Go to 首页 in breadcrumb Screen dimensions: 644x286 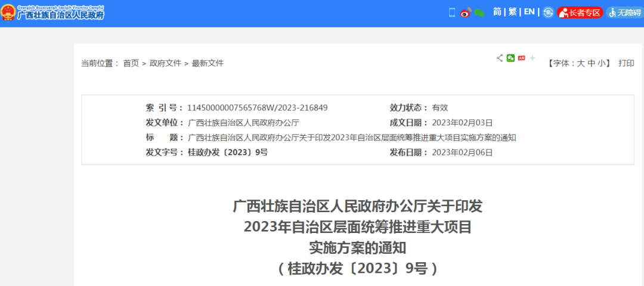(131, 63)
